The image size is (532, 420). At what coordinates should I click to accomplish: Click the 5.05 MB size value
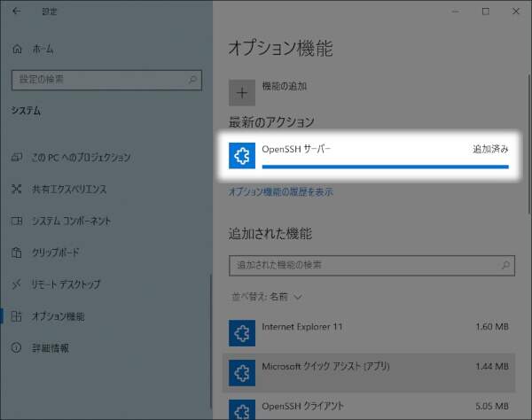pyautogui.click(x=492, y=406)
